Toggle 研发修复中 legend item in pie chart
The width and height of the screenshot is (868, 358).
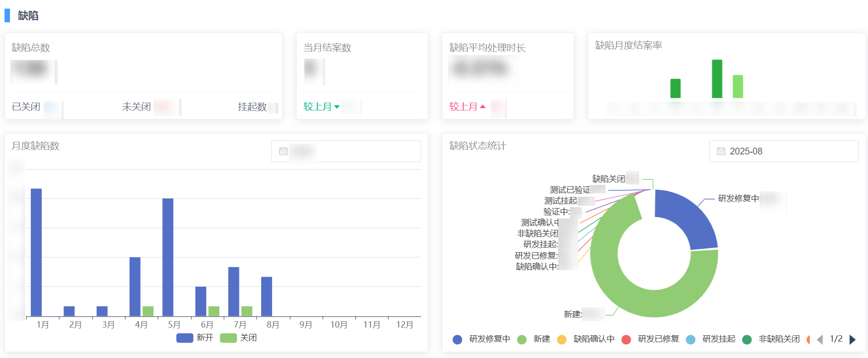tap(481, 339)
